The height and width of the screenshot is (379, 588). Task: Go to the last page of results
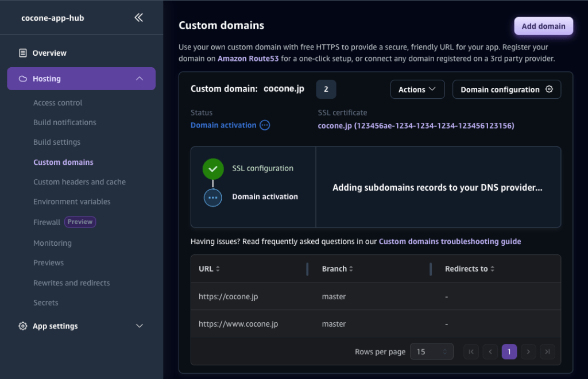[x=547, y=351]
